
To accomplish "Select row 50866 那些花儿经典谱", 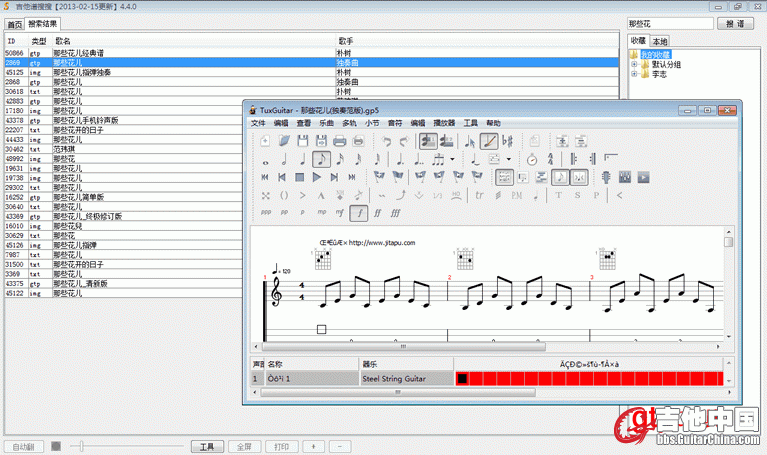I will 311,53.
